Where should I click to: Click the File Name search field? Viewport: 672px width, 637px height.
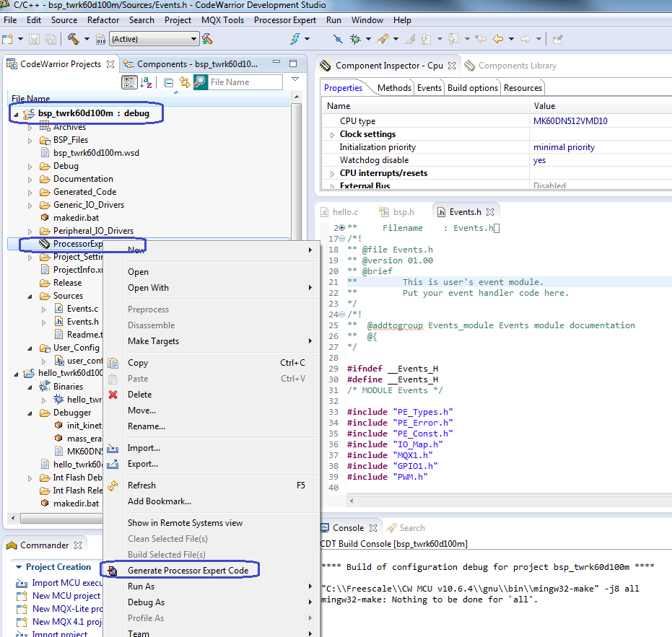245,82
